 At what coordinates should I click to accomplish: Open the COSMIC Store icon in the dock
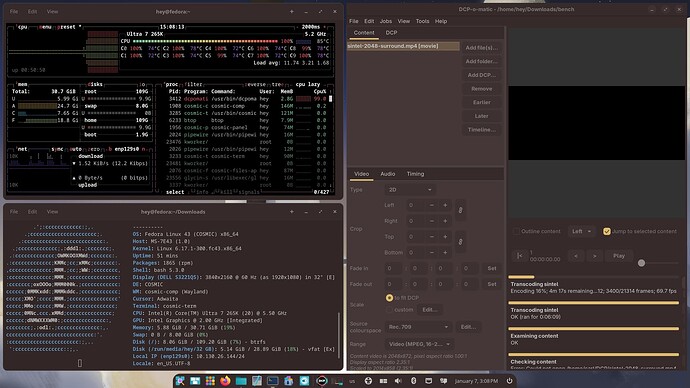click(x=289, y=381)
